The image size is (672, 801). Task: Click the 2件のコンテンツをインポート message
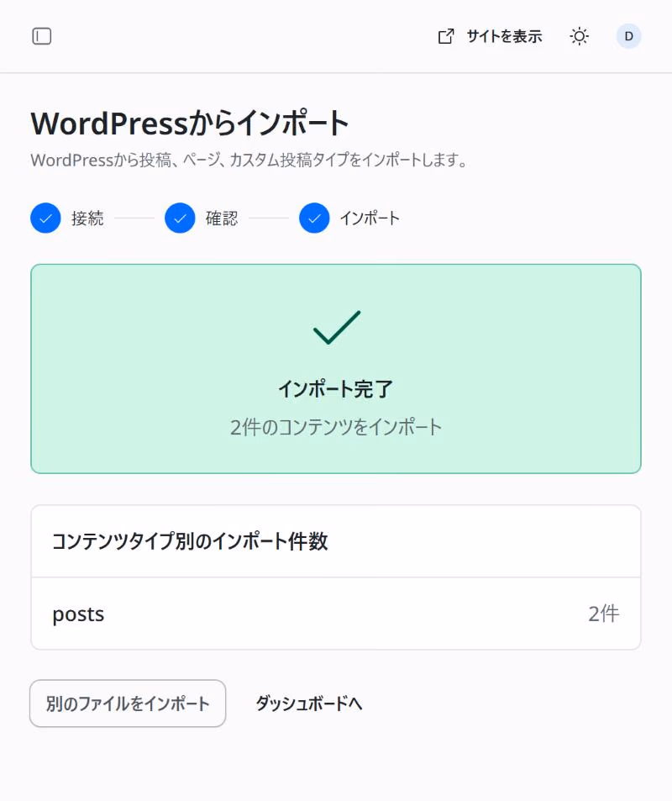tap(336, 427)
